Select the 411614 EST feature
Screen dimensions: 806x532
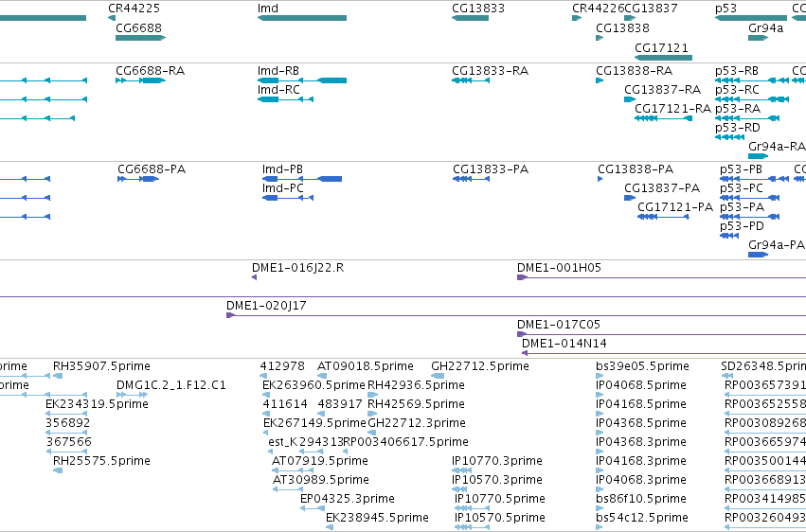(266, 414)
